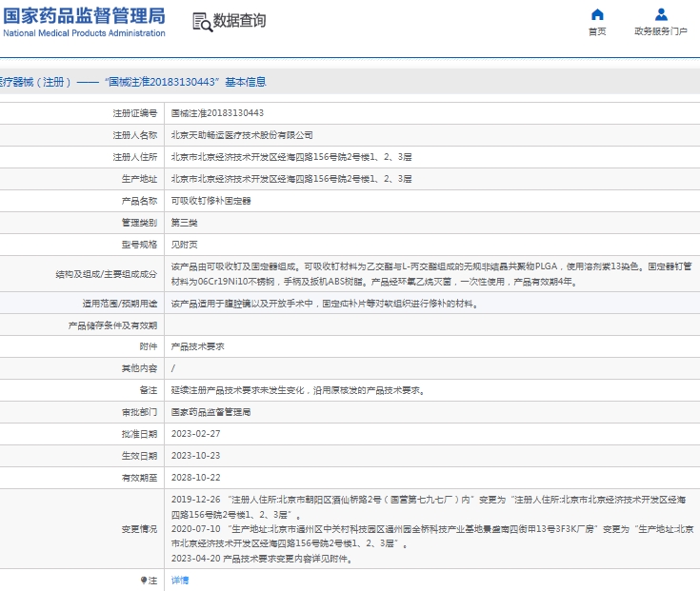The image size is (700, 591).
Task: Click the slash value in 其他内容 row
Action: [173, 368]
